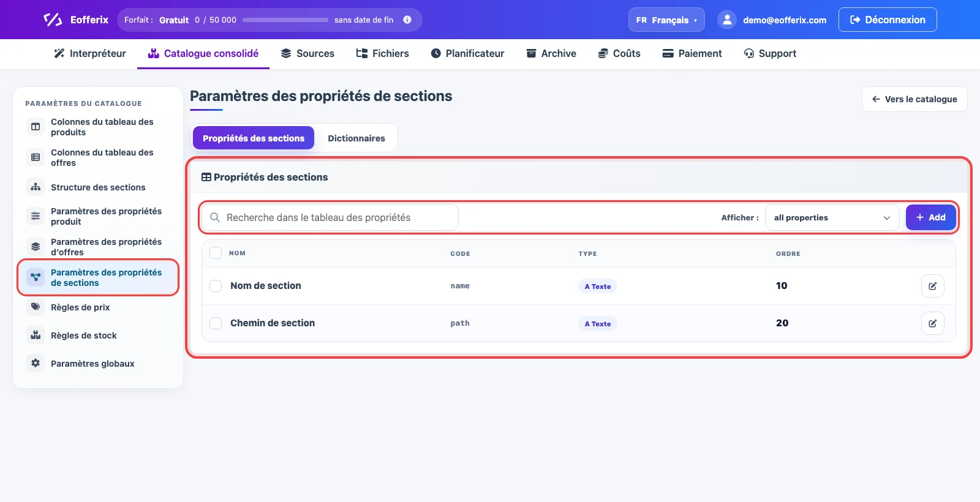Sort by the CODE column header
This screenshot has width=980, height=502.
click(460, 253)
